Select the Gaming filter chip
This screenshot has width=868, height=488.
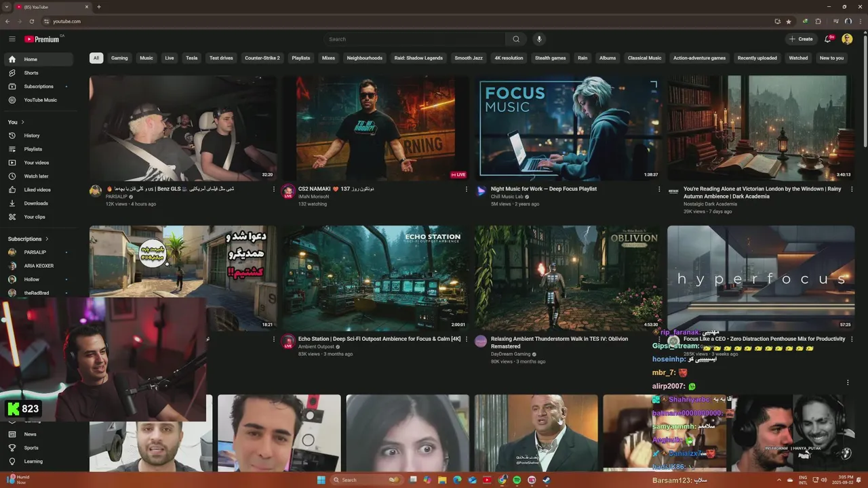tap(119, 58)
